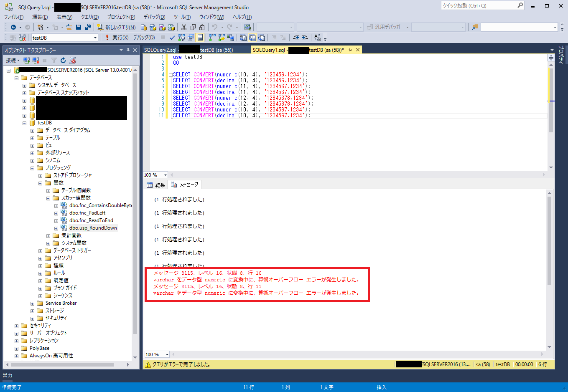This screenshot has width=568, height=392.
Task: Click the find in files icon
Action: (475, 27)
